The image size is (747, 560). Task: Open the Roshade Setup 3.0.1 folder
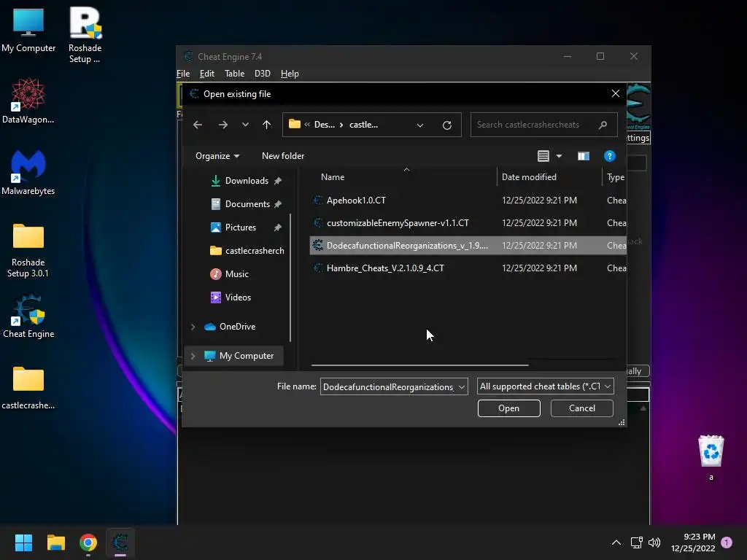point(28,250)
